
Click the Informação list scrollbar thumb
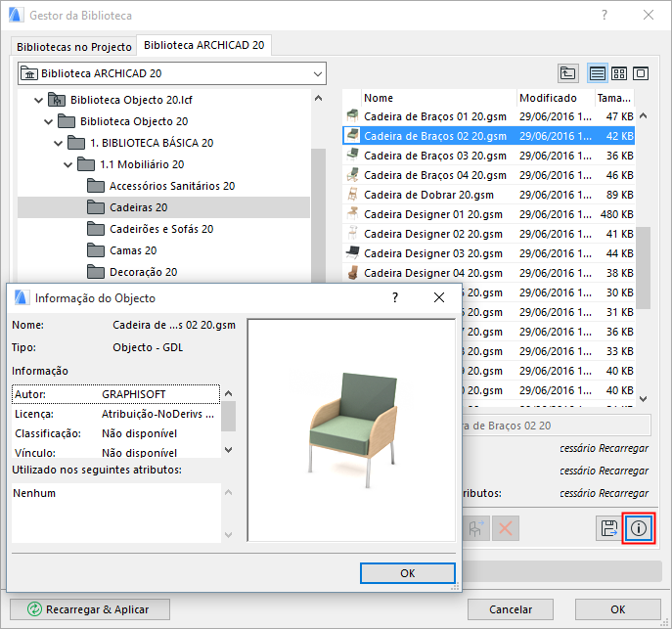tap(229, 416)
